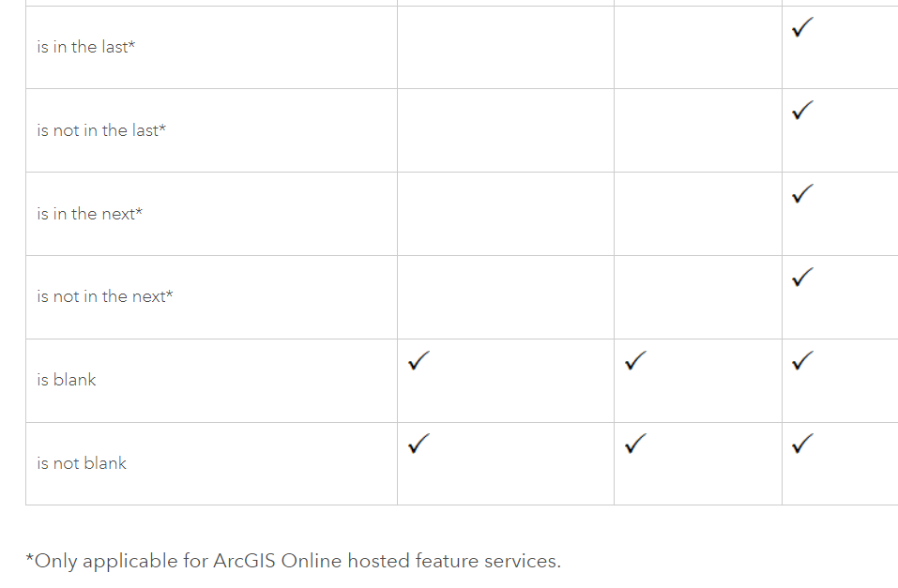
Task: Select the 'is blank' row label
Action: (x=67, y=380)
